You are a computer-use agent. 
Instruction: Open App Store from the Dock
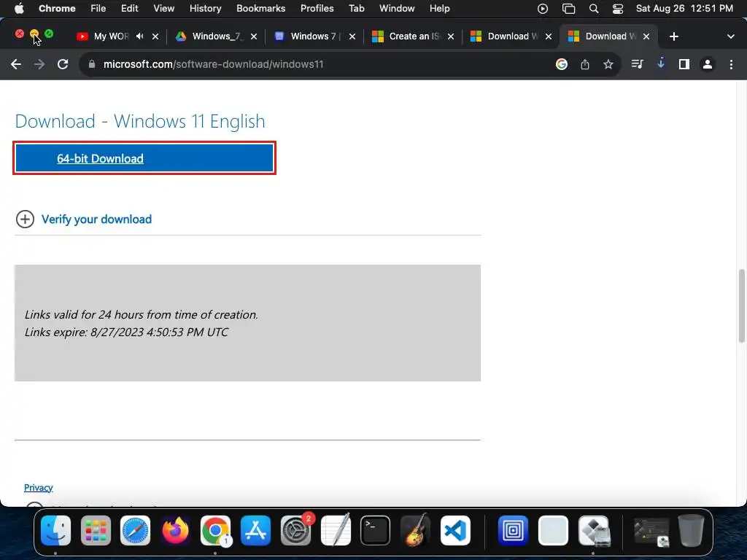pos(255,530)
